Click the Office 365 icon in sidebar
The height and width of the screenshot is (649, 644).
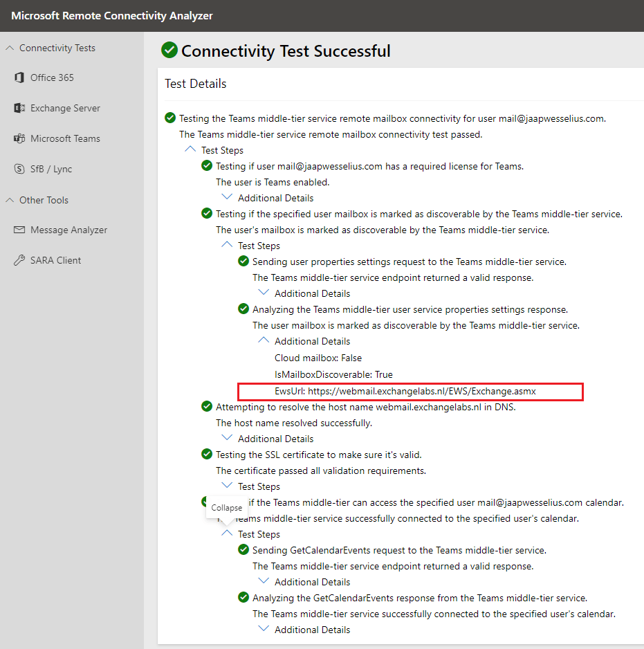(19, 77)
